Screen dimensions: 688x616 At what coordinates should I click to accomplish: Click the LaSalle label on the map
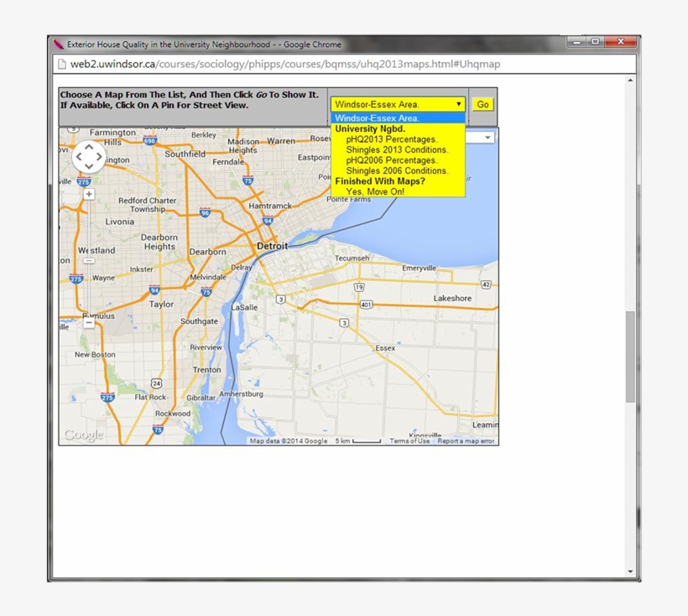coord(244,307)
